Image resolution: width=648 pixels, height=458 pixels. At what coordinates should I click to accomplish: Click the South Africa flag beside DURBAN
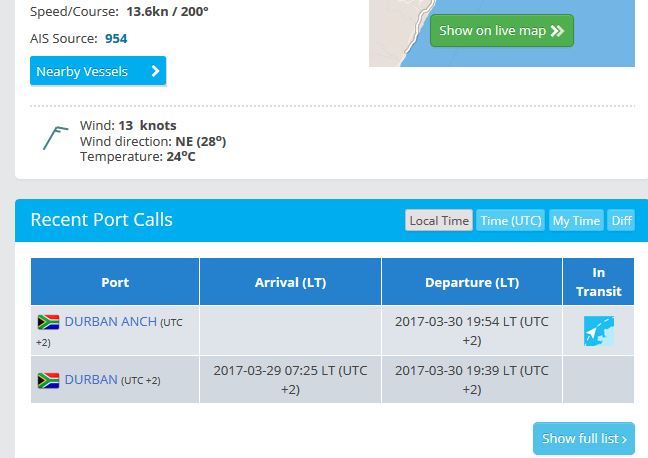point(48,381)
